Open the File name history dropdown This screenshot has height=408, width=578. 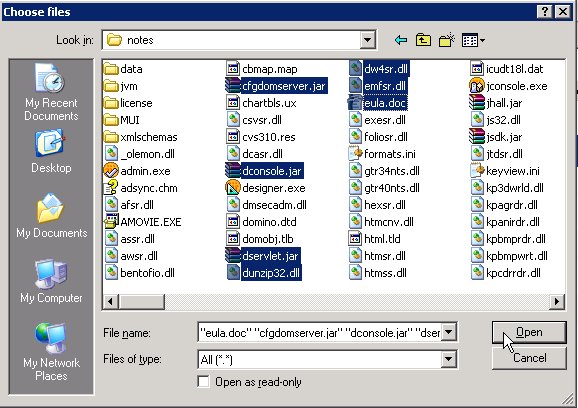[x=449, y=333]
